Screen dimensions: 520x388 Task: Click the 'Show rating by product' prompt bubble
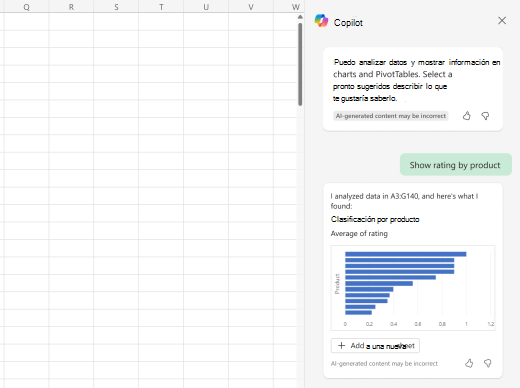click(x=456, y=165)
